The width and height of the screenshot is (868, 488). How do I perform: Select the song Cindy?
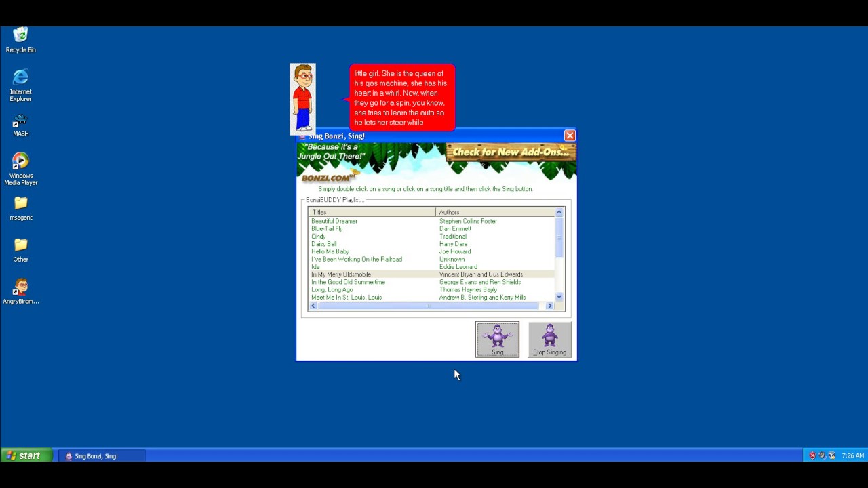point(318,237)
